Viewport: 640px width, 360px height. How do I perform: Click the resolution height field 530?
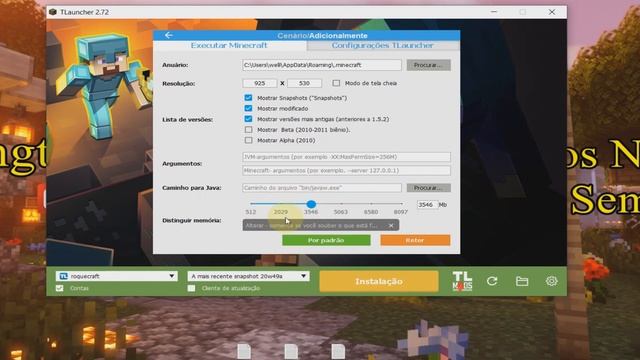click(304, 83)
